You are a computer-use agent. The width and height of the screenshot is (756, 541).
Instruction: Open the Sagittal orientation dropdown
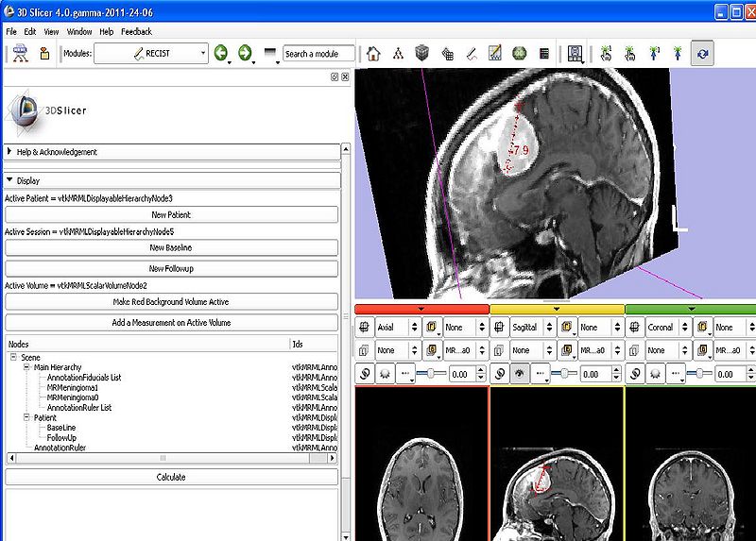(532, 327)
